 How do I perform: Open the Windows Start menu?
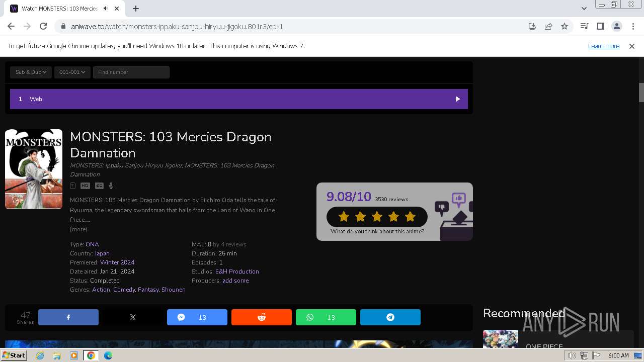14,355
